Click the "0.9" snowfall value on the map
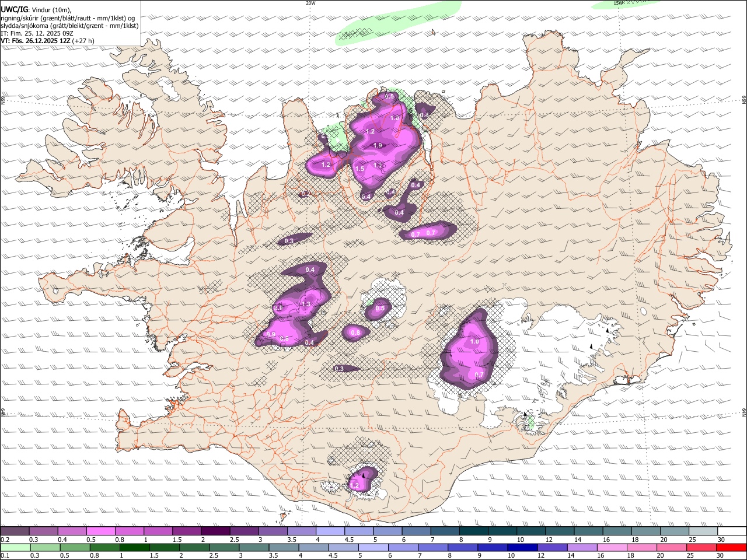 pos(271,334)
